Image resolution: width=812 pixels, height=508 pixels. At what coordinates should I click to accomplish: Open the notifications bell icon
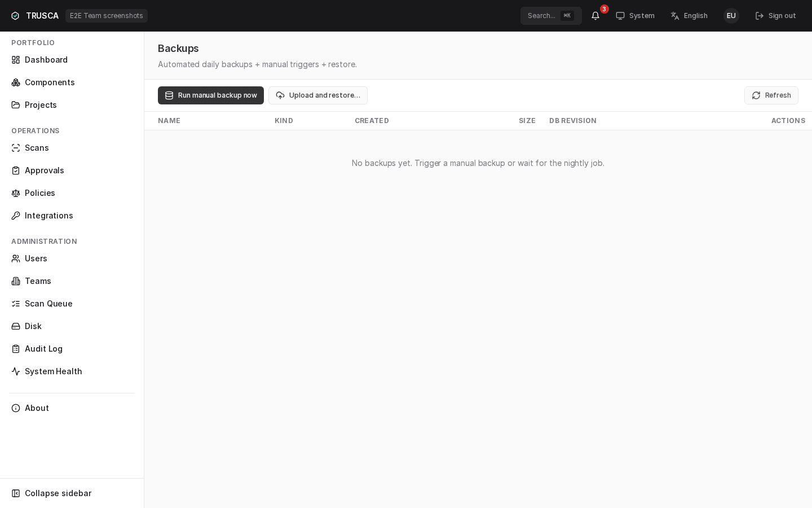595,16
